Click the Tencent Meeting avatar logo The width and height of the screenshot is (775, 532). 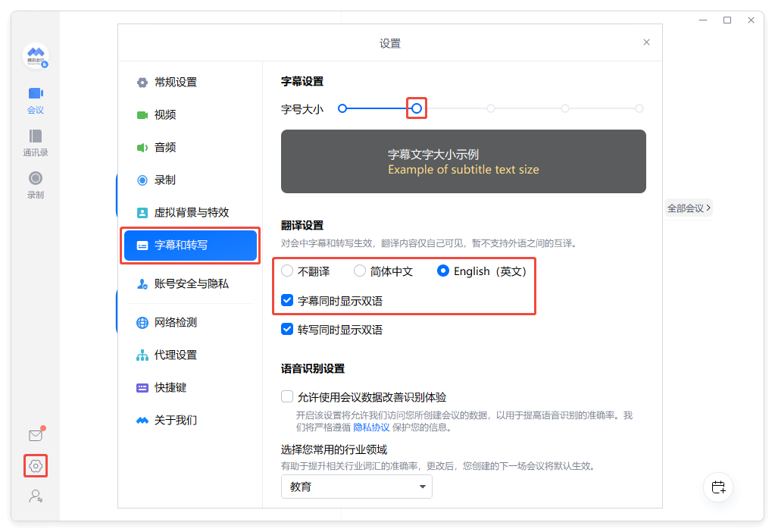point(36,55)
